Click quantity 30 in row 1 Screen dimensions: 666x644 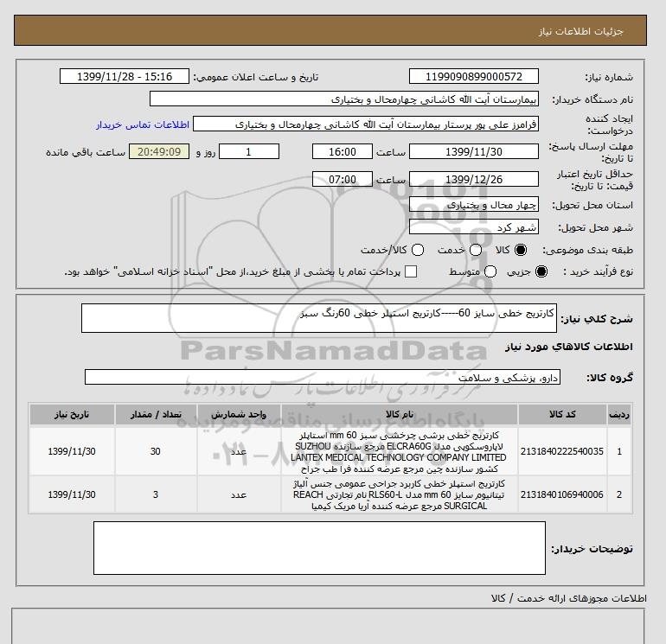click(x=156, y=452)
